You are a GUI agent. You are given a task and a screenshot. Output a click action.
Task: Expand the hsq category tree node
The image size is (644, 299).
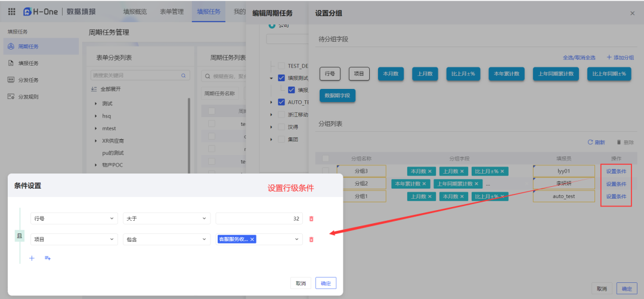click(x=96, y=116)
